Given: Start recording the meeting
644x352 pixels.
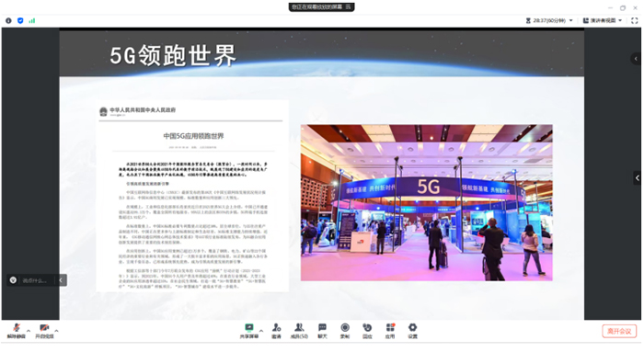Looking at the screenshot, I should click(x=345, y=331).
